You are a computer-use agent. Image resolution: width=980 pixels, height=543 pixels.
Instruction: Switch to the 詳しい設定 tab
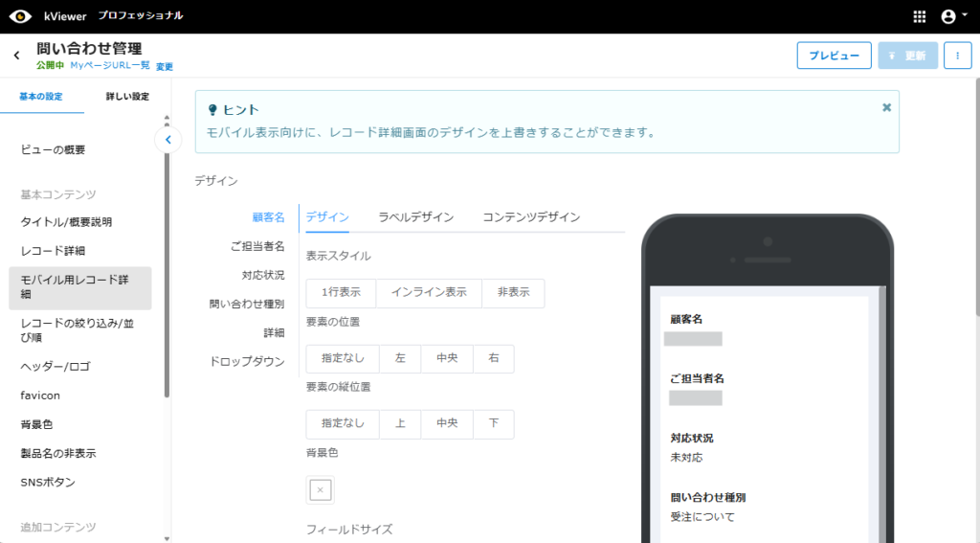pos(127,97)
